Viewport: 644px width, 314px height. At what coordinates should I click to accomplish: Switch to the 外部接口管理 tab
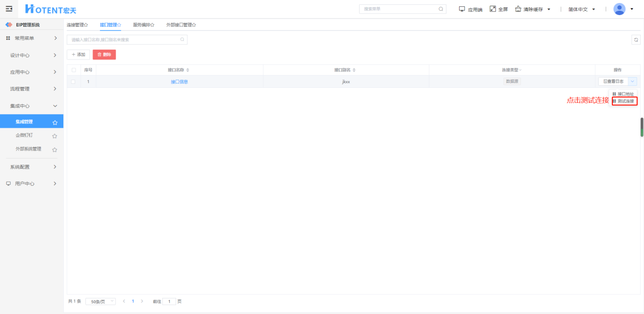coord(181,25)
